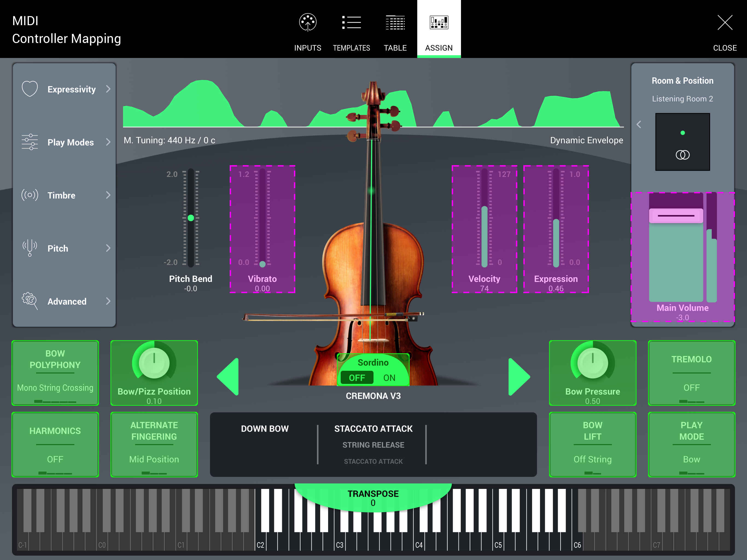Expand the Expressivity section chevron
This screenshot has height=560, width=747.
(108, 89)
